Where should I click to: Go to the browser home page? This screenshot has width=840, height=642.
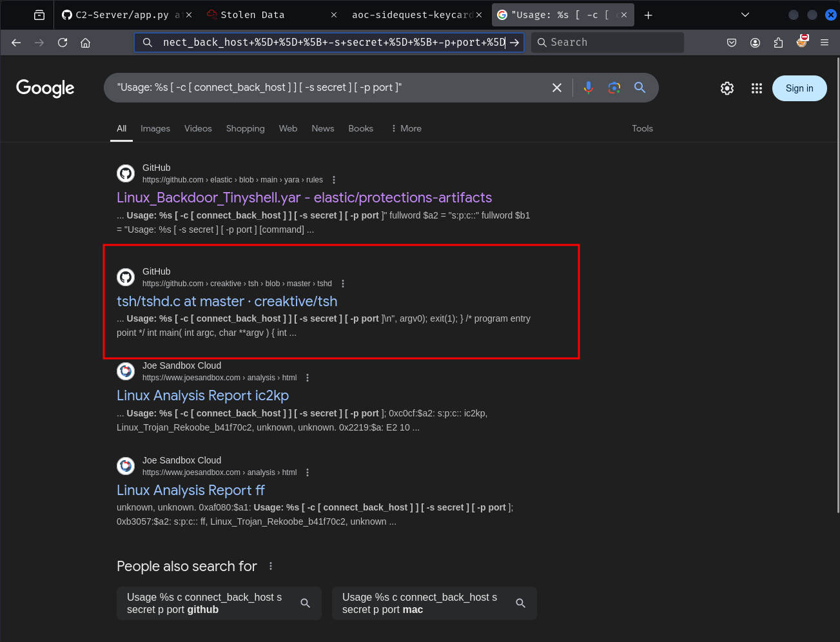point(85,43)
